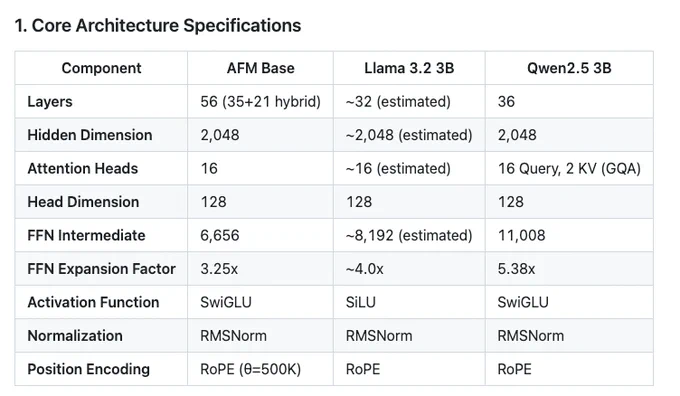This screenshot has width=680, height=396.
Task: Select the Qwen2.5 3B column header
Action: tap(569, 68)
